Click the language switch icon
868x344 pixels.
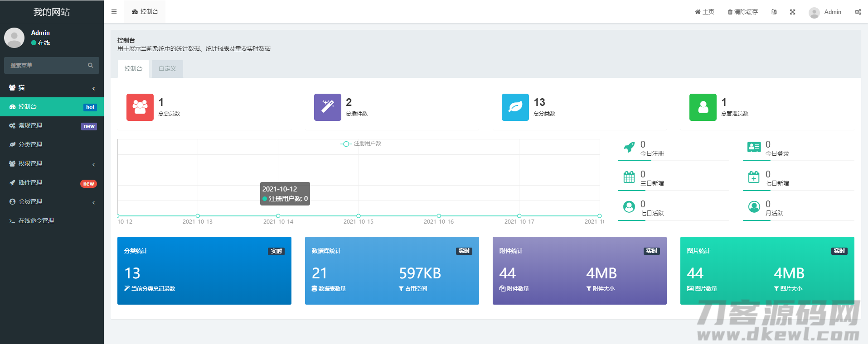pos(774,12)
